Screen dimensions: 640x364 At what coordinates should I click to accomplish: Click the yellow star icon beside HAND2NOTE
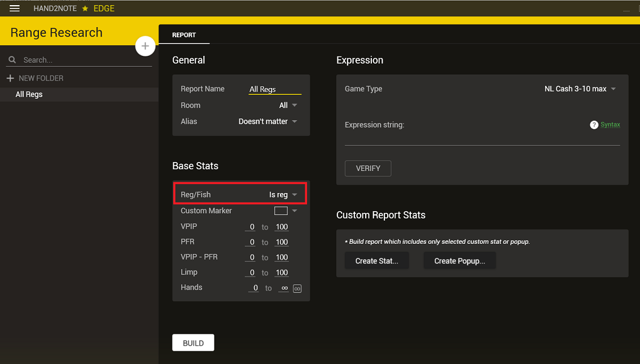pyautogui.click(x=85, y=8)
